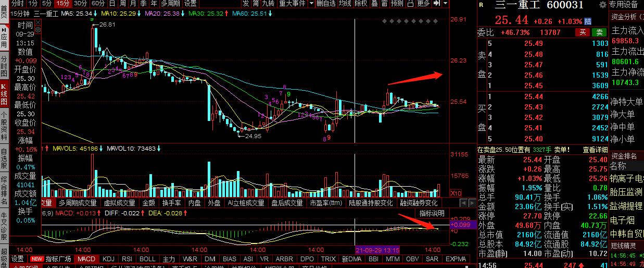
Task: Click the 陆 Stock Connect badge
Action: click(x=588, y=21)
